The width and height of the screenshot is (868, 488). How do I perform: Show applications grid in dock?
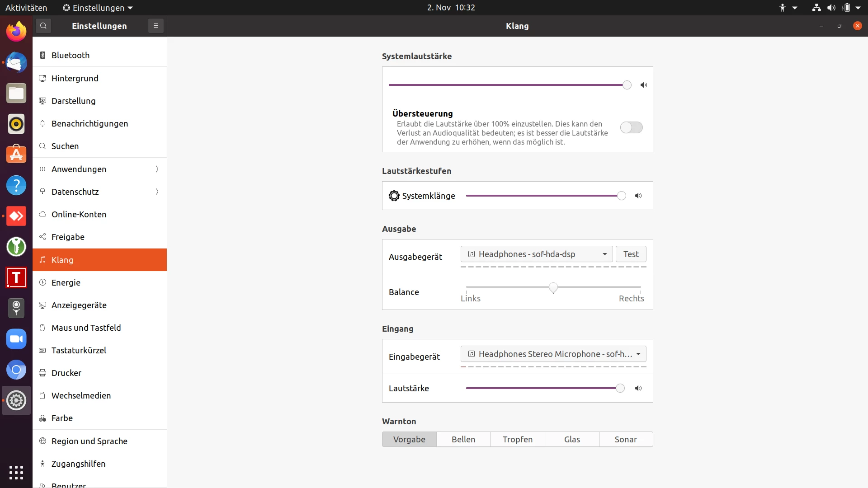pyautogui.click(x=16, y=472)
